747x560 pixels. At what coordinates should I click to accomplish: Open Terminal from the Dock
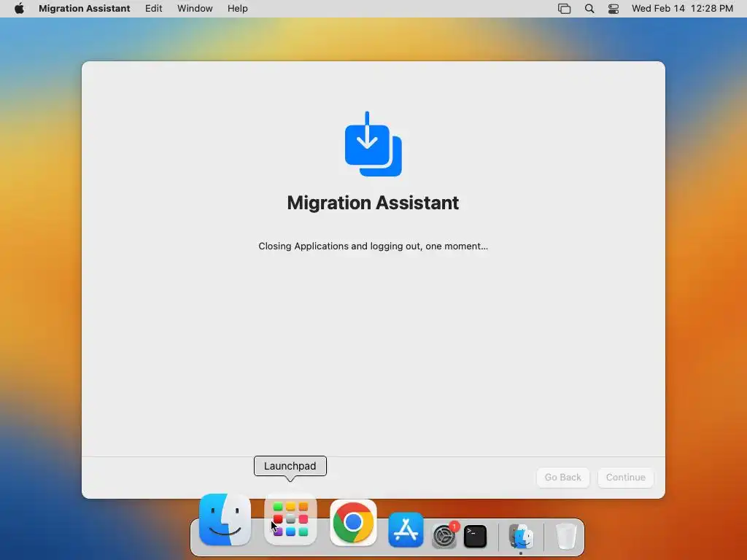pos(475,536)
